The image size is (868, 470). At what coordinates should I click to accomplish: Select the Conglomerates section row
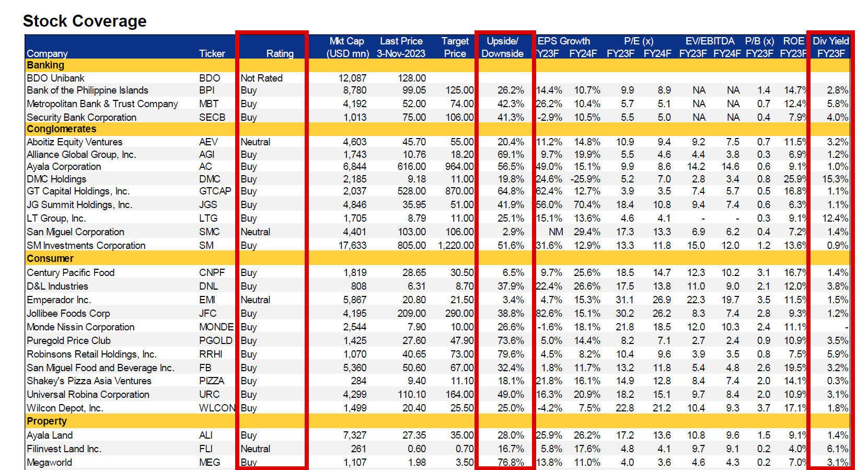(x=438, y=129)
